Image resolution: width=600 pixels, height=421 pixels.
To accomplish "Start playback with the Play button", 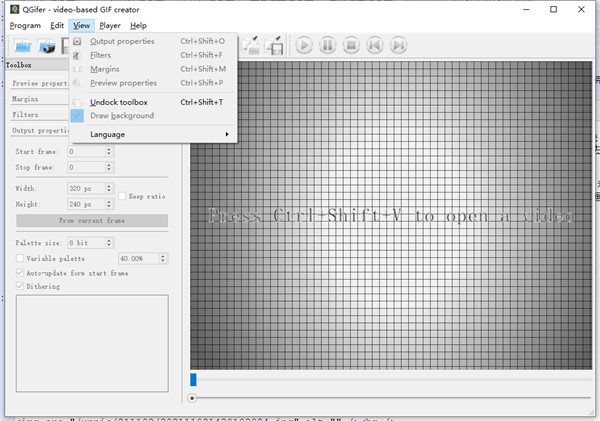I will click(x=304, y=45).
